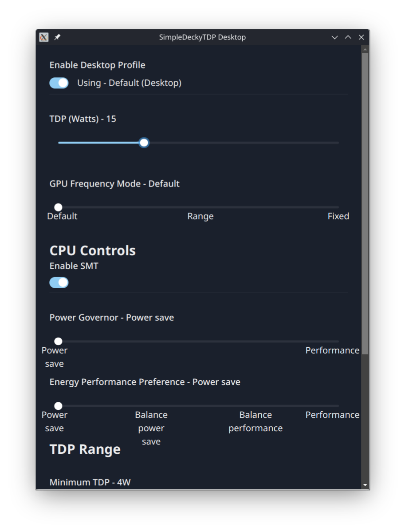405x532 pixels.
Task: Click the scrollbar down arrow
Action: (x=365, y=485)
